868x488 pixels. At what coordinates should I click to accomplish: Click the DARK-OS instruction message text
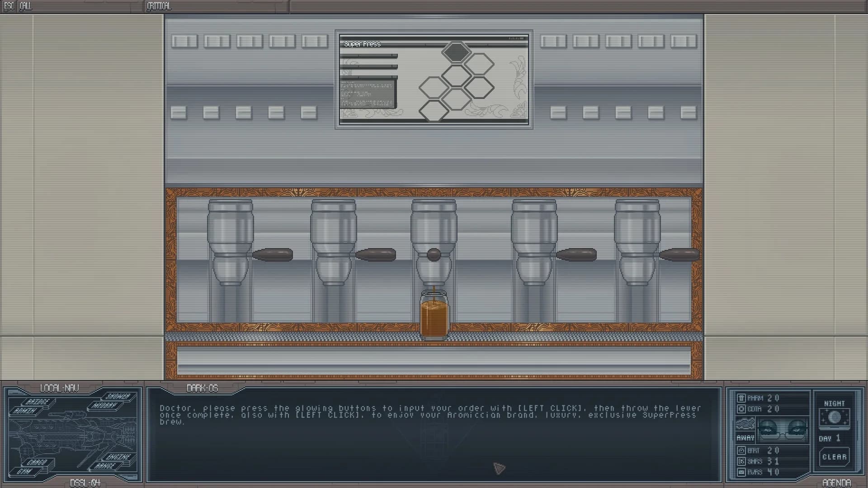coord(430,415)
